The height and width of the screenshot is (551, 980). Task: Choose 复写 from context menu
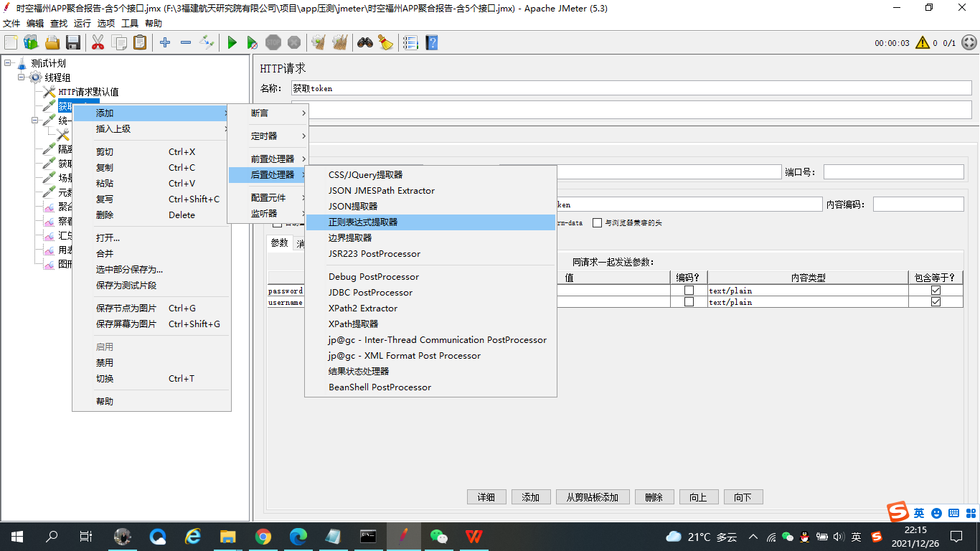(151, 199)
